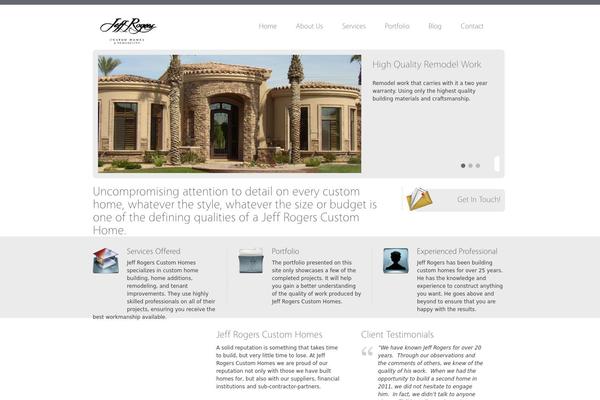The height and width of the screenshot is (400, 600).
Task: Go to About Us page
Action: click(x=309, y=26)
